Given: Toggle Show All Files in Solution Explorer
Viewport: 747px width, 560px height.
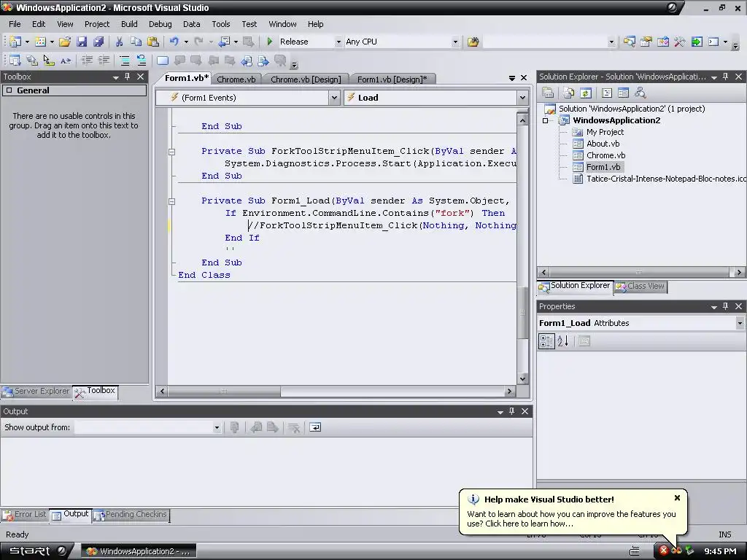Looking at the screenshot, I should tap(568, 93).
